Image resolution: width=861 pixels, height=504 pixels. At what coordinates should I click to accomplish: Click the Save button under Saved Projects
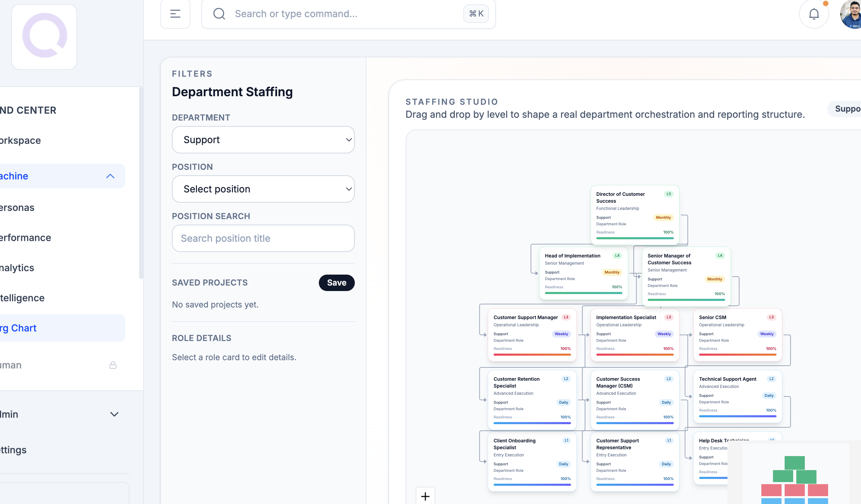coord(337,283)
